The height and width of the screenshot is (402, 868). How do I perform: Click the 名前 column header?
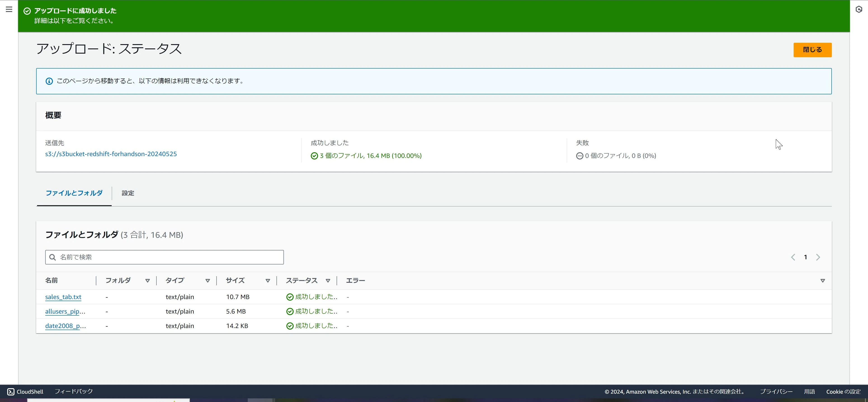(52, 281)
